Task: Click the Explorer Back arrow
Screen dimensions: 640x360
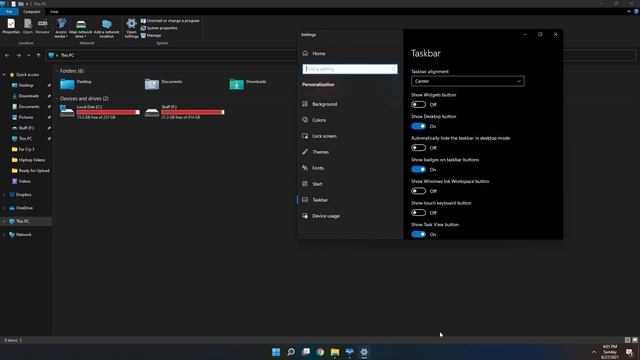Action: click(7, 55)
